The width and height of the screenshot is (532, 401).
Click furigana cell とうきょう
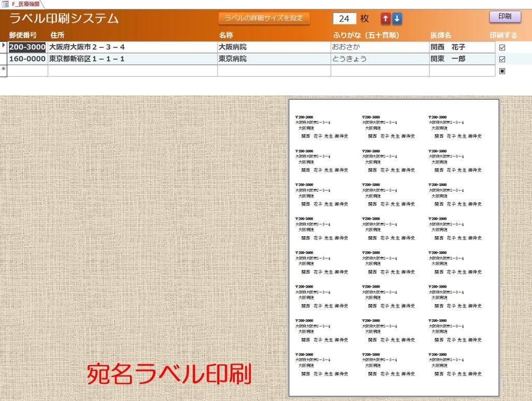pyautogui.click(x=380, y=59)
